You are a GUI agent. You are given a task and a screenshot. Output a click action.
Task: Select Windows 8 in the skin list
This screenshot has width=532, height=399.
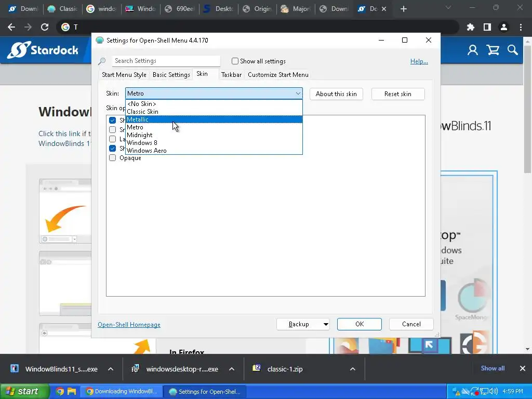[x=214, y=143]
